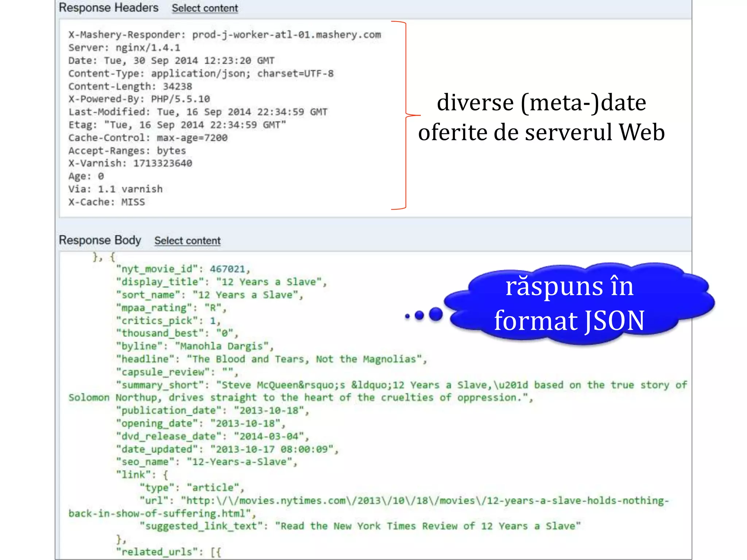747x560 pixels.
Task: Click the X-Cache MISS header line
Action: click(107, 202)
